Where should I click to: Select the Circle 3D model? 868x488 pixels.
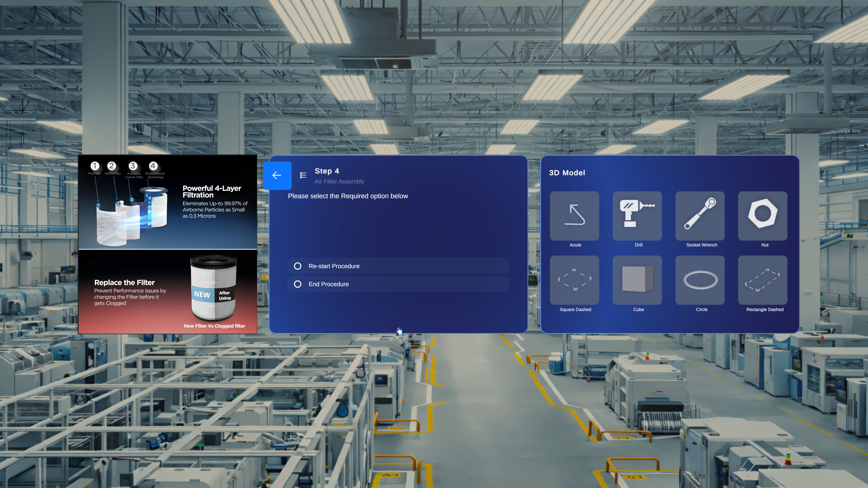700,280
